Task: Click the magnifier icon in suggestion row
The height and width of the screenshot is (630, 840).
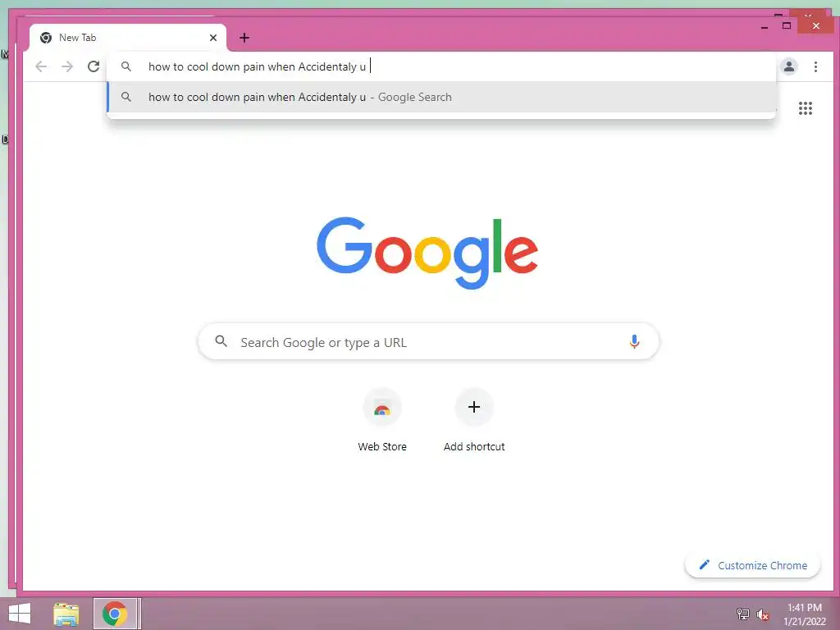Action: click(126, 97)
